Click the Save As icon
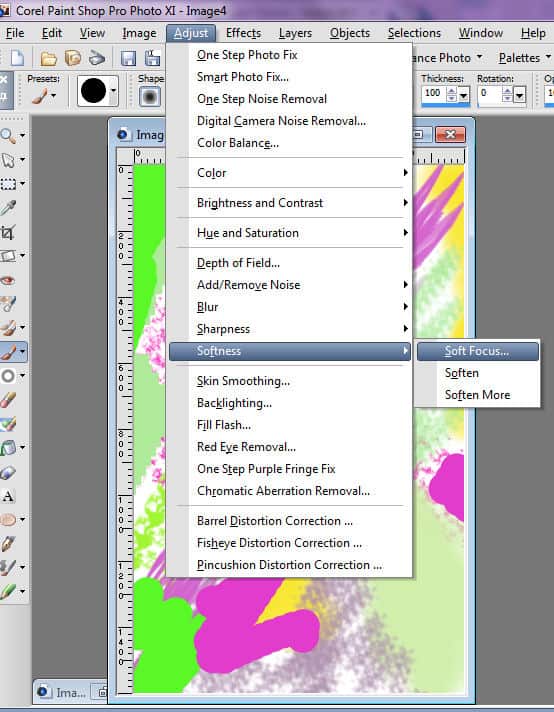Viewport: 554px width, 712px height. click(x=152, y=58)
